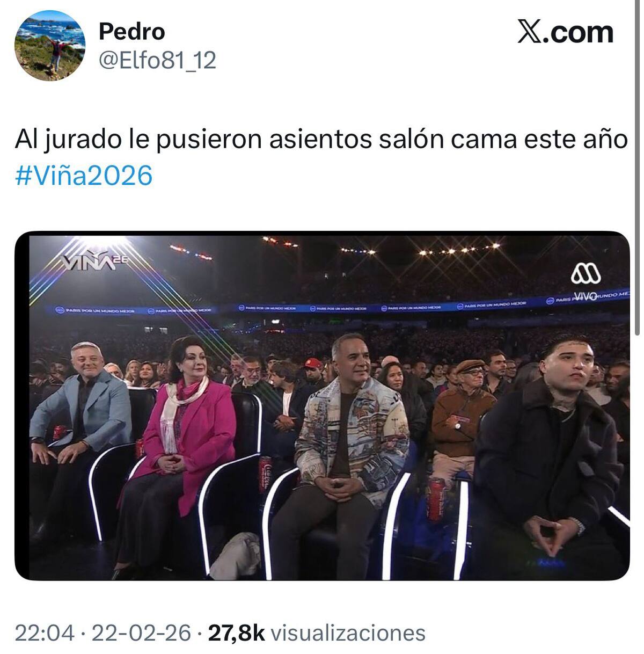Click the tweet text about jury seats

321,140
